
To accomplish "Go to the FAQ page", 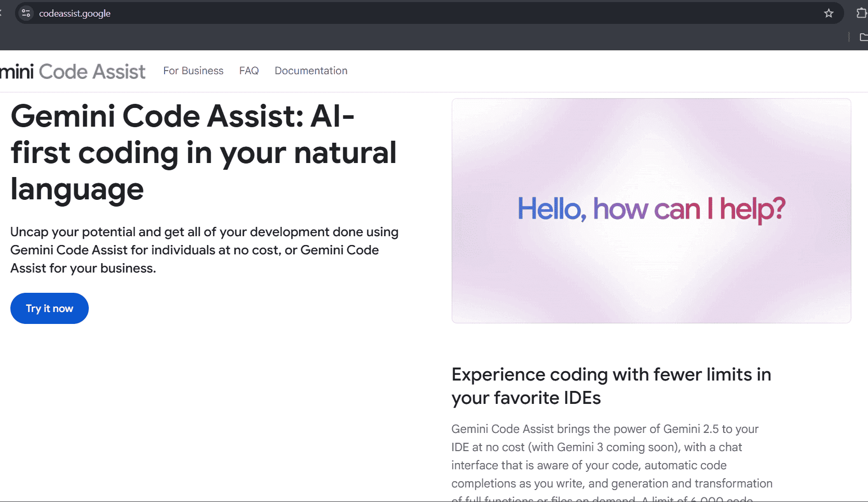I will (249, 71).
